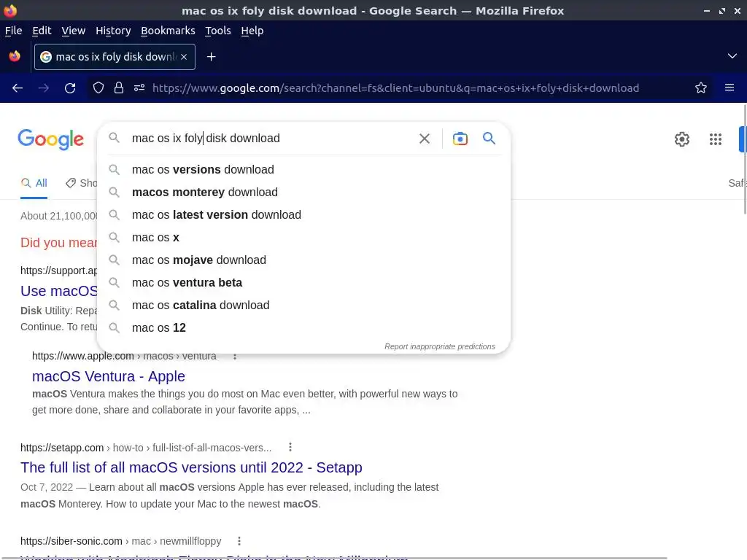
Task: Open the Use macOS support.apple result
Action: pyautogui.click(x=58, y=291)
